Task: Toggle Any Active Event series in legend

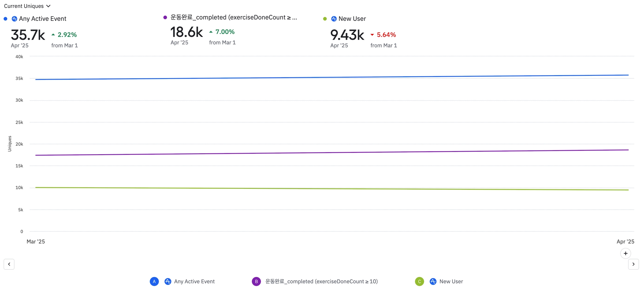Action: 194,281
